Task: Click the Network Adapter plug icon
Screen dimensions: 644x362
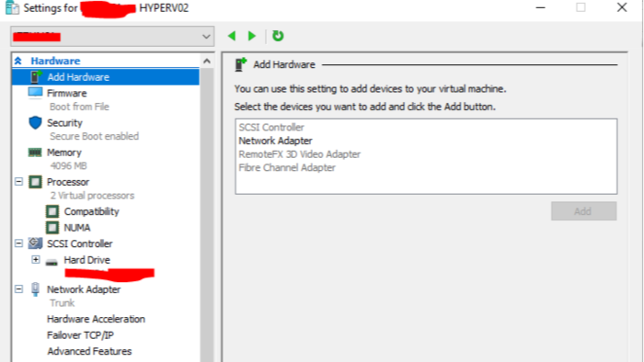Action: [x=35, y=289]
